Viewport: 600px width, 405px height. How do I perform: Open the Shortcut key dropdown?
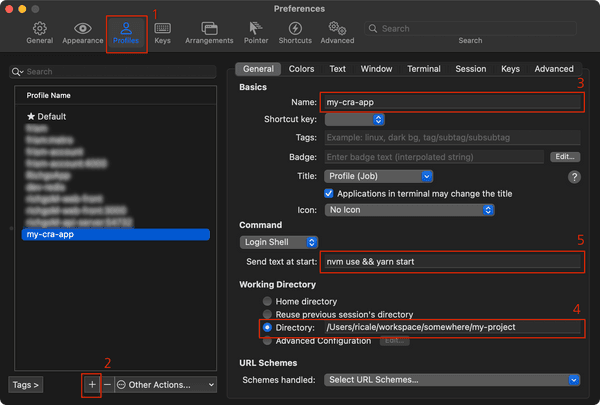354,119
